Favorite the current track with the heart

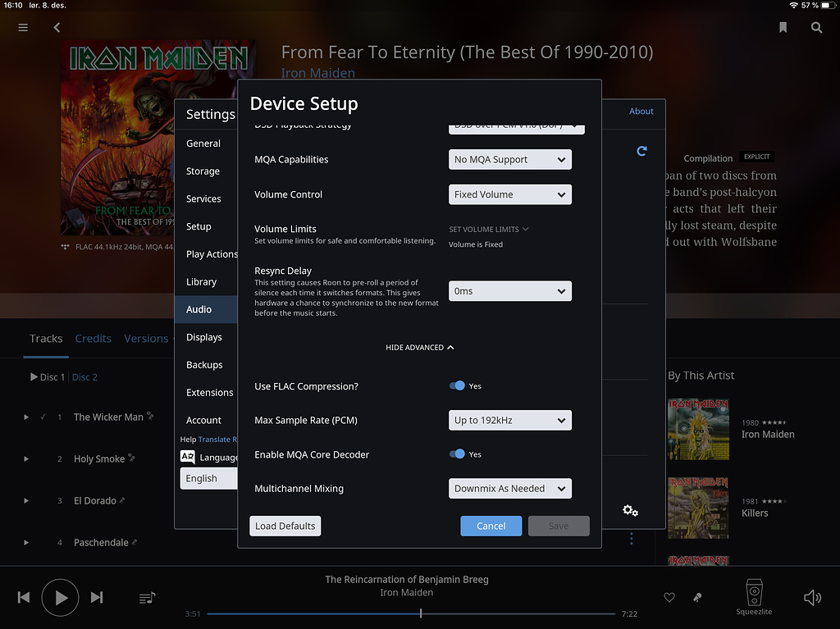[x=669, y=598]
